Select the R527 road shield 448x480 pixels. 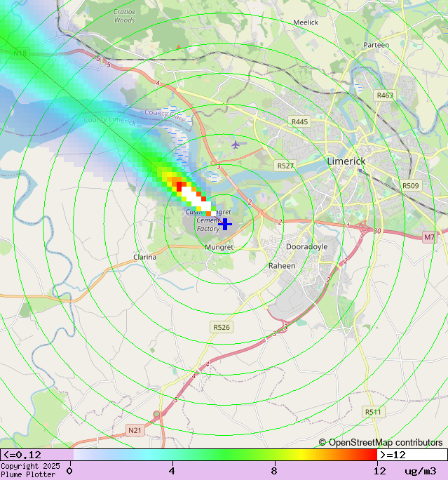285,166
